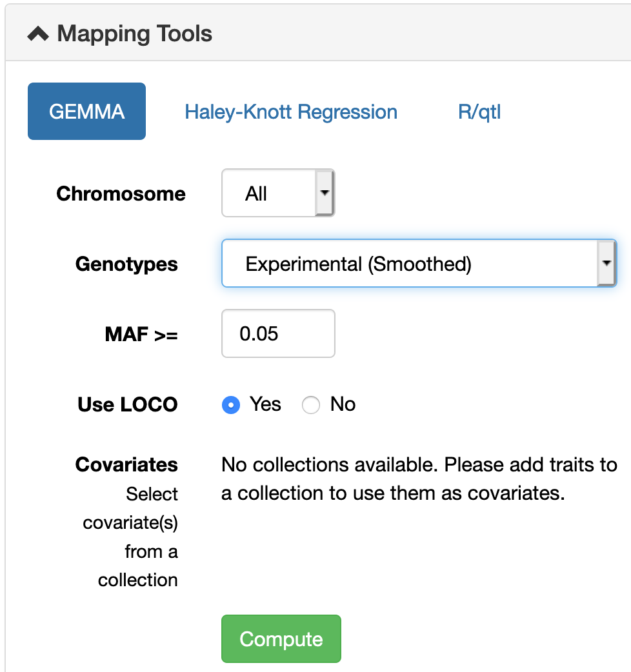The width and height of the screenshot is (631, 672).
Task: Collapse Mapping Tools using the chevron icon
Action: (x=38, y=34)
